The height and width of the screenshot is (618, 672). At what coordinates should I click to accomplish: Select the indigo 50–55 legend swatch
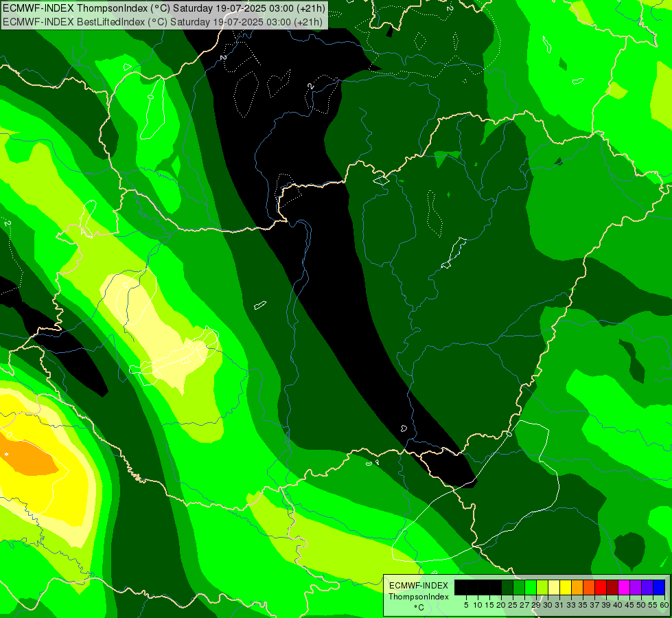[647, 587]
